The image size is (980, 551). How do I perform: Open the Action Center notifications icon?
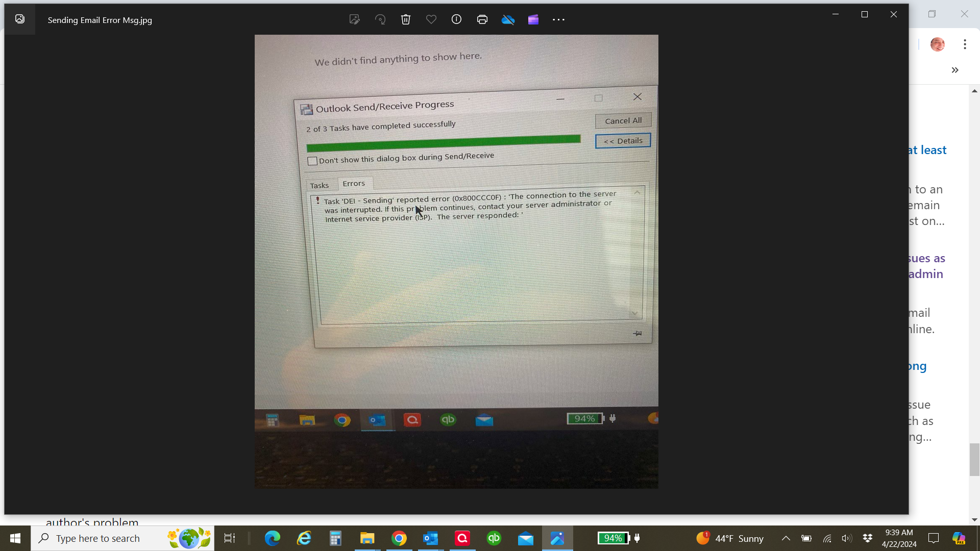click(x=934, y=538)
